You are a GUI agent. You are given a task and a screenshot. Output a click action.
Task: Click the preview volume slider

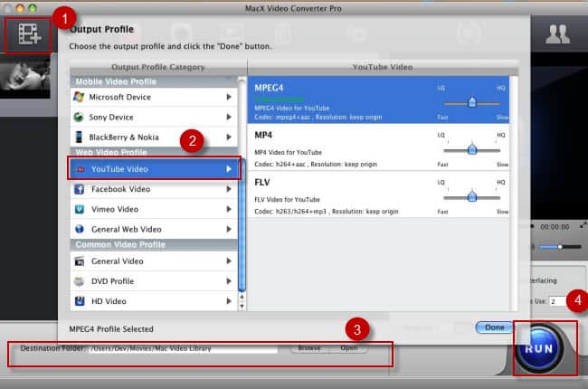(x=559, y=247)
